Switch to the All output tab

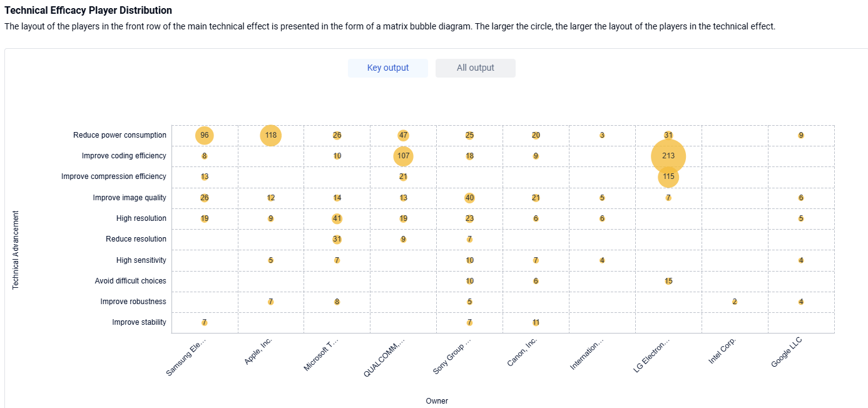[x=475, y=68]
